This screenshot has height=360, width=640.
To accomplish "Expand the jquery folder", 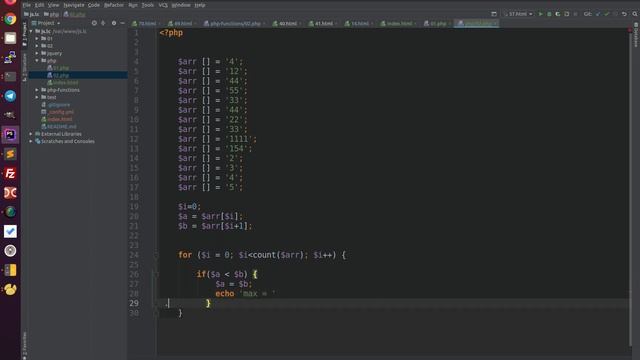I will point(37,53).
